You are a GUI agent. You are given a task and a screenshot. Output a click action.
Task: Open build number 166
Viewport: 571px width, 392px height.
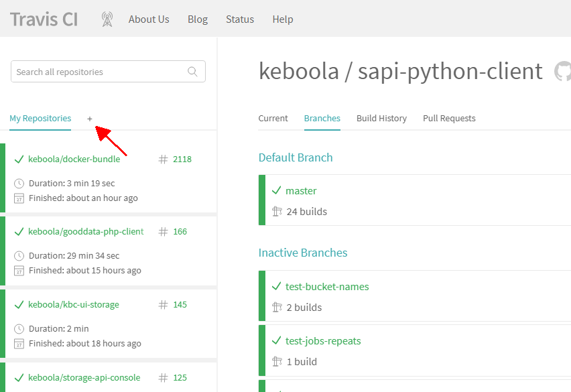[180, 231]
